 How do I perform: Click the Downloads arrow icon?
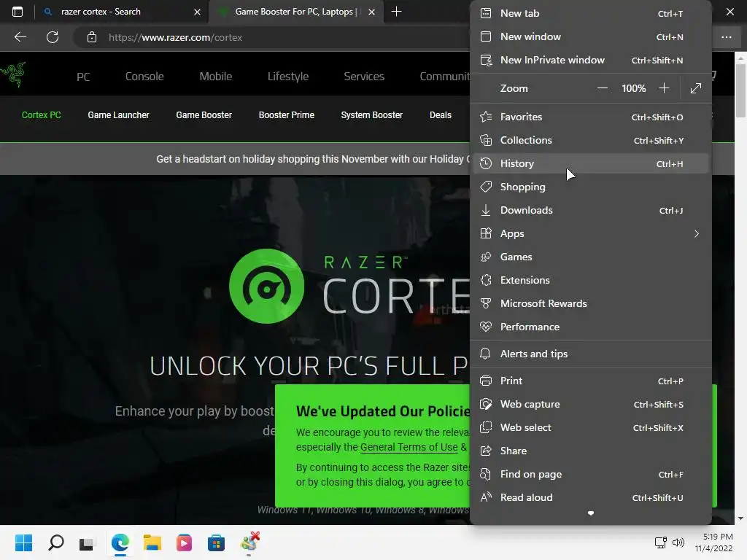pyautogui.click(x=485, y=210)
